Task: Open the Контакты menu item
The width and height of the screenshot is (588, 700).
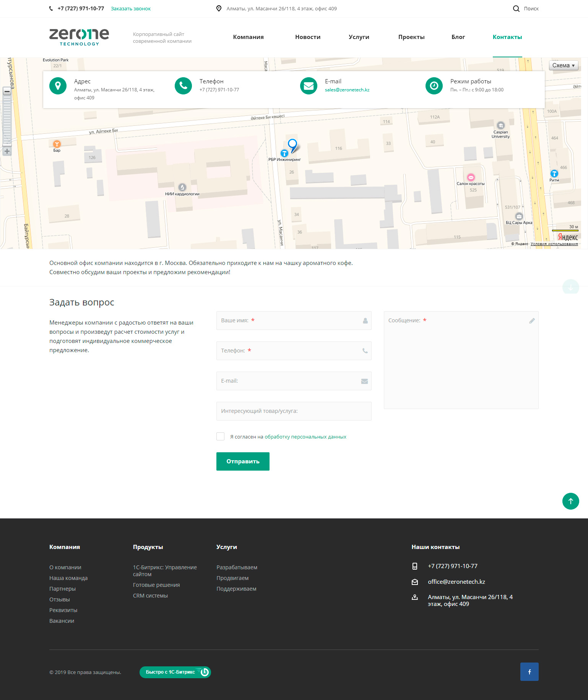Action: (507, 37)
